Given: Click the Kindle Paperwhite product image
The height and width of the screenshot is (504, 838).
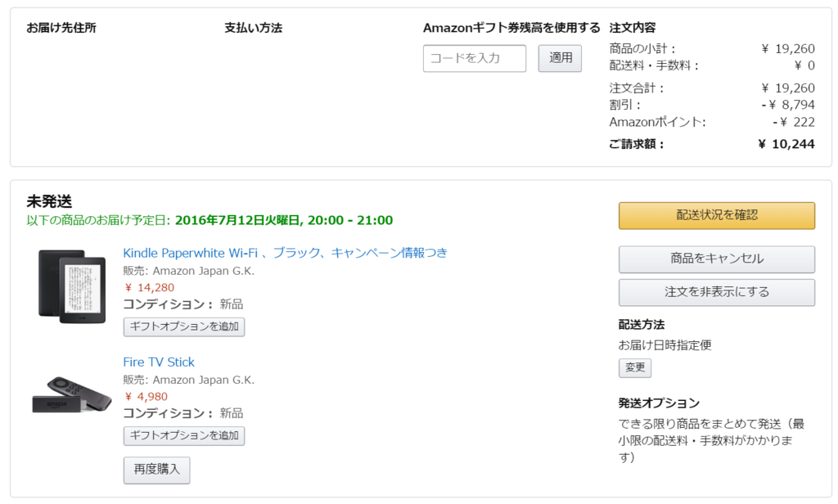Looking at the screenshot, I should [72, 286].
